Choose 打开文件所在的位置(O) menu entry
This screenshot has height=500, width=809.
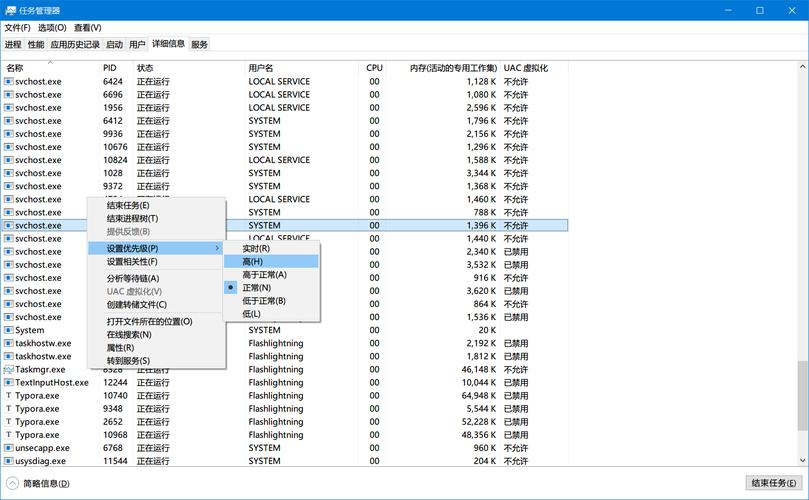(x=157, y=321)
